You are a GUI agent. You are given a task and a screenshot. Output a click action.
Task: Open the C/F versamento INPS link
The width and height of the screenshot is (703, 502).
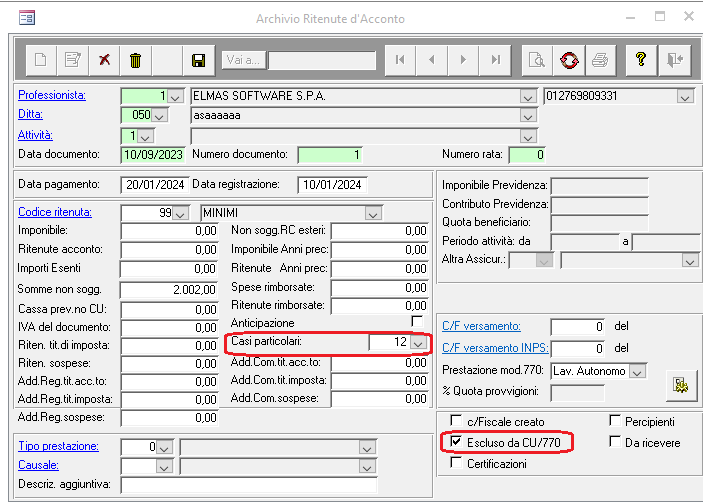(495, 348)
